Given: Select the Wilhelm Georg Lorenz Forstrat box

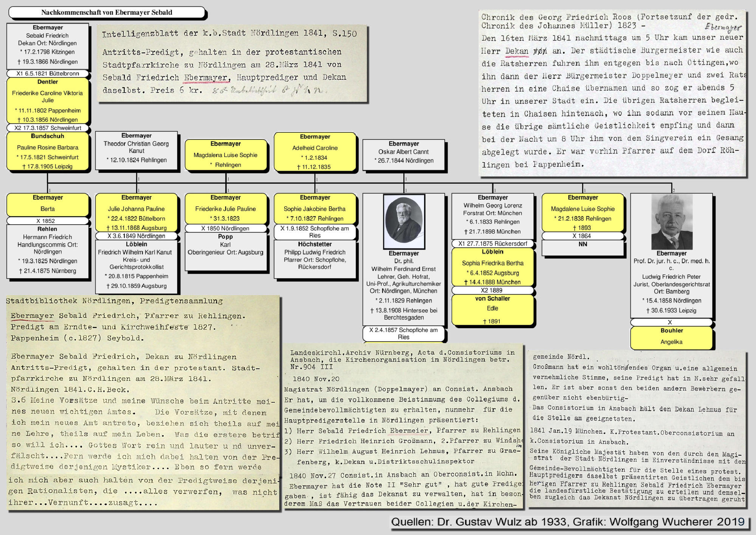Looking at the screenshot, I should pos(493,216).
